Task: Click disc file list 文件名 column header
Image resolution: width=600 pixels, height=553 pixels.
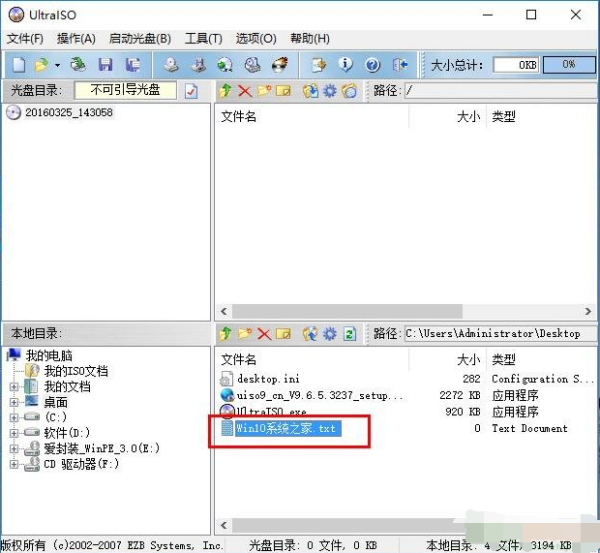Action: pos(238,117)
